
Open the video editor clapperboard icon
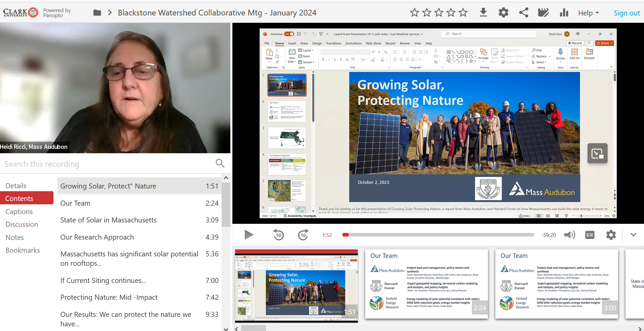click(543, 13)
